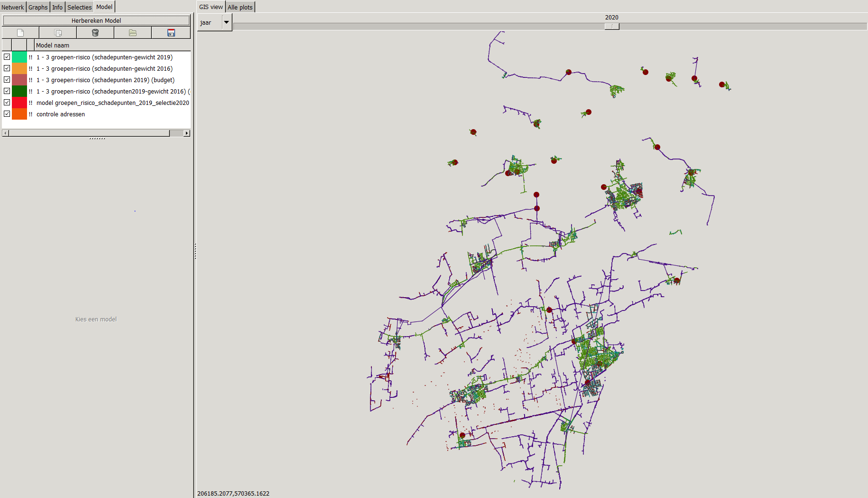The image size is (868, 498).
Task: Uncheck the schadepunten-gewicht 2019 model checkbox
Action: tap(7, 57)
